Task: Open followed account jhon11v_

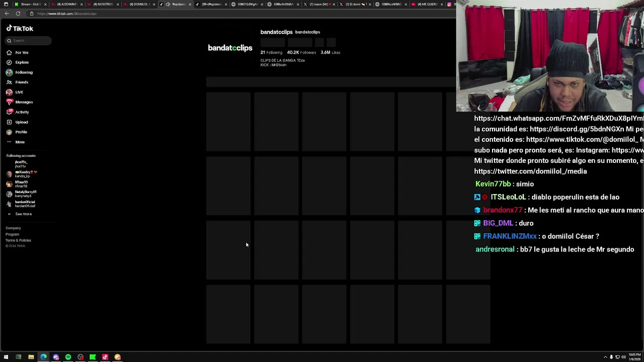Action: pyautogui.click(x=21, y=164)
